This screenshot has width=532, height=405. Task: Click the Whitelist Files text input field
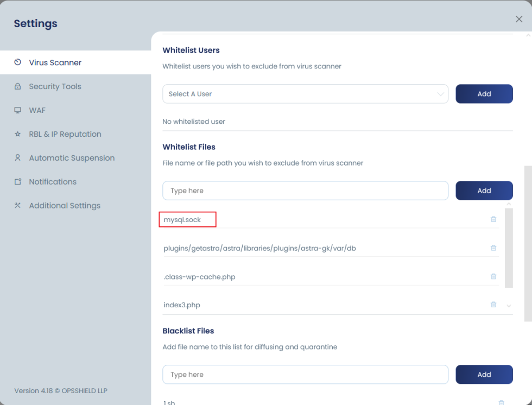point(305,191)
